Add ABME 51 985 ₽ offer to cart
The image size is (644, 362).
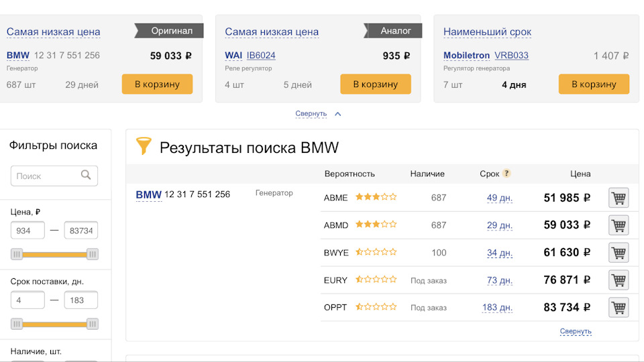(619, 198)
